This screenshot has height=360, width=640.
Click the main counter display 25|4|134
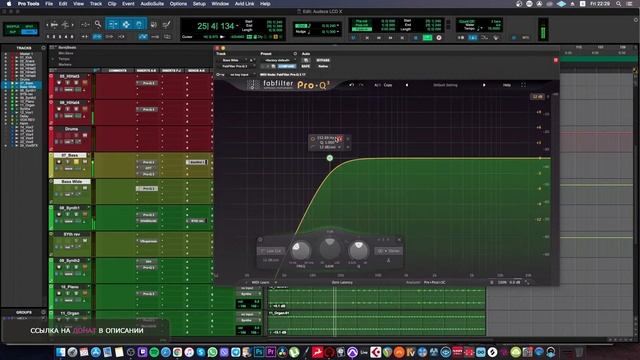tap(216, 26)
